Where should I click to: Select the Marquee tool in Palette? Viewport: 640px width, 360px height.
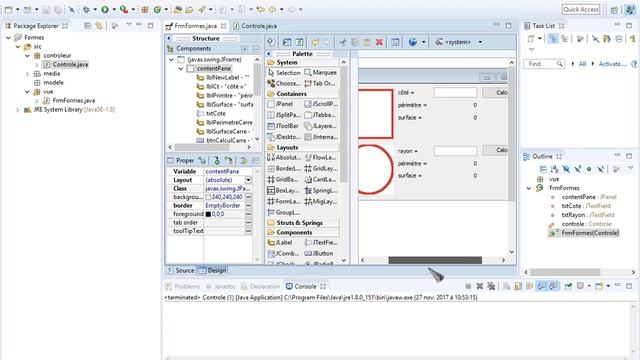[x=320, y=73]
